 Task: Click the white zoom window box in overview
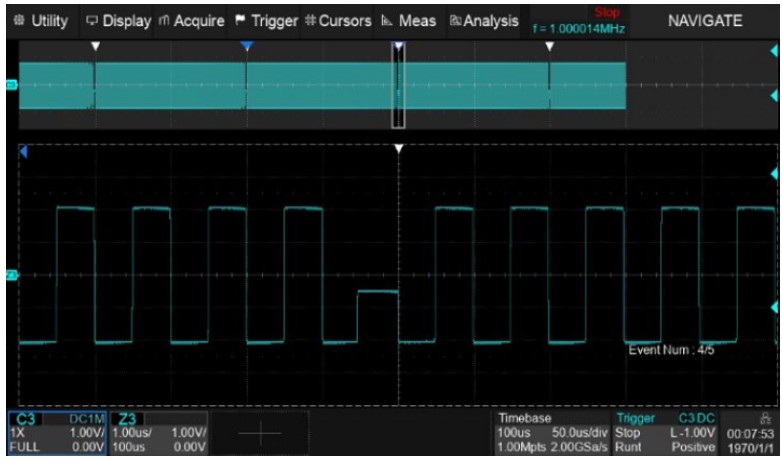[398, 88]
